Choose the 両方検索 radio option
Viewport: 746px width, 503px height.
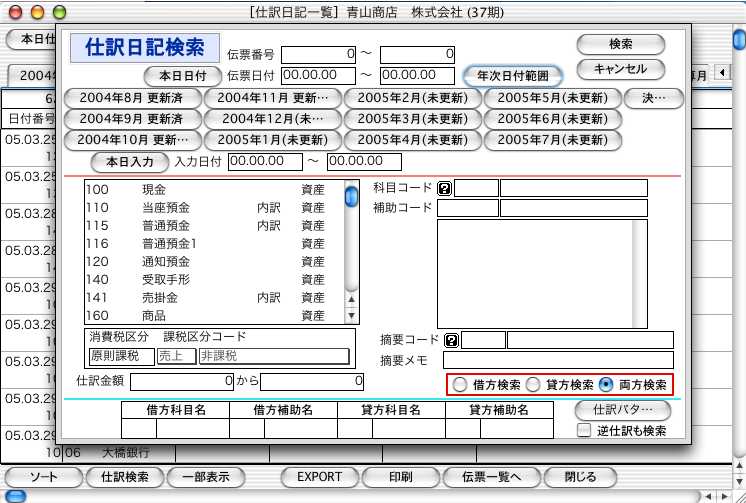(606, 384)
